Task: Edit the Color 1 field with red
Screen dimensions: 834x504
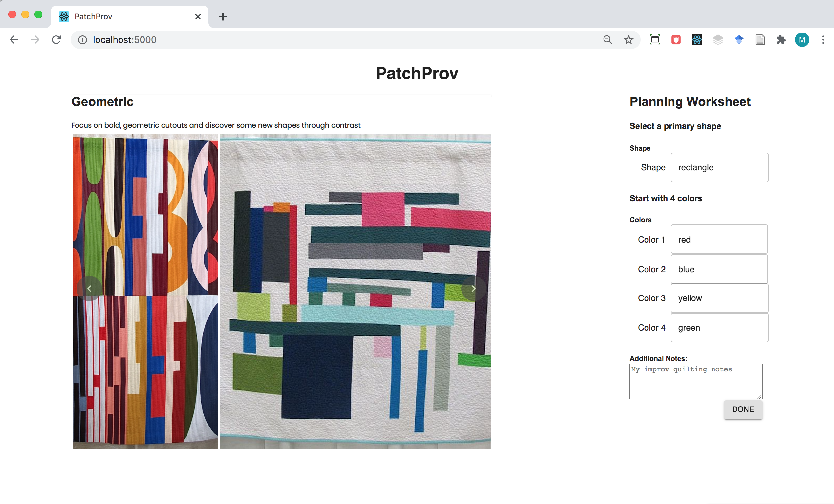Action: coord(719,239)
